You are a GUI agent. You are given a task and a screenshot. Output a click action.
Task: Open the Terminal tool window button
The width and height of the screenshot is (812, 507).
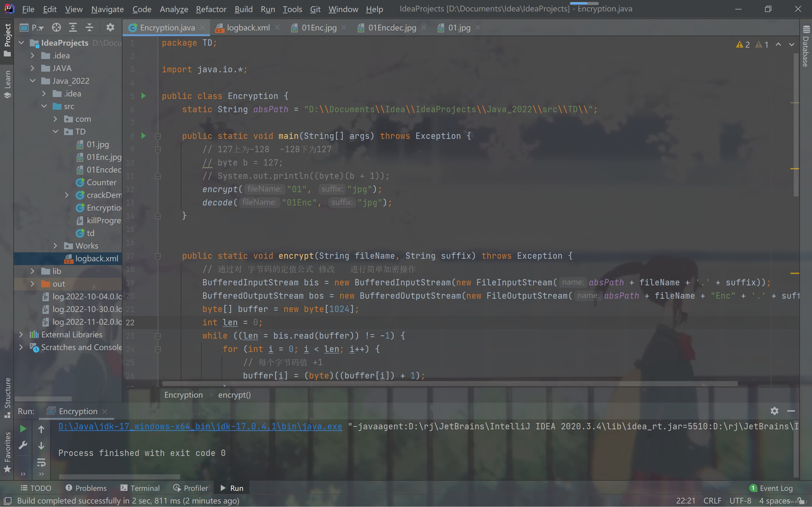tap(140, 488)
